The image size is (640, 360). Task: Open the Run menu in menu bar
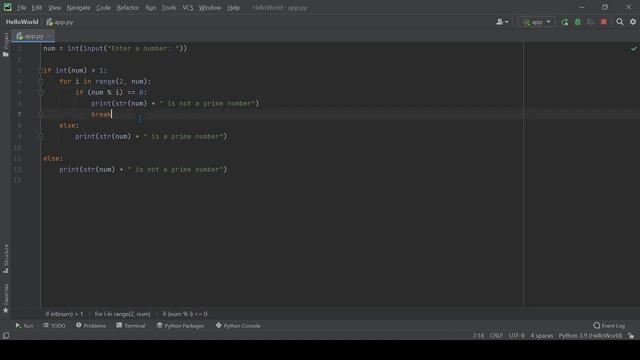pyautogui.click(x=151, y=8)
